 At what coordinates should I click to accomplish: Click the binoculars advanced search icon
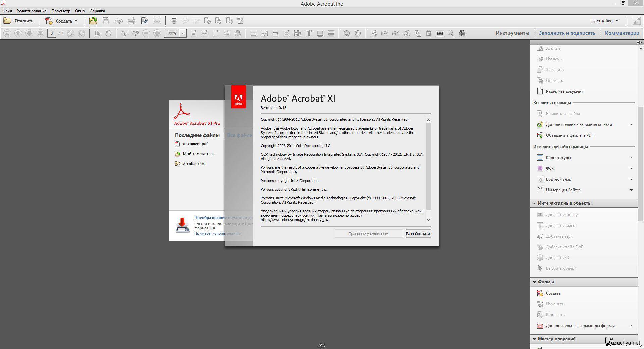[x=462, y=33]
